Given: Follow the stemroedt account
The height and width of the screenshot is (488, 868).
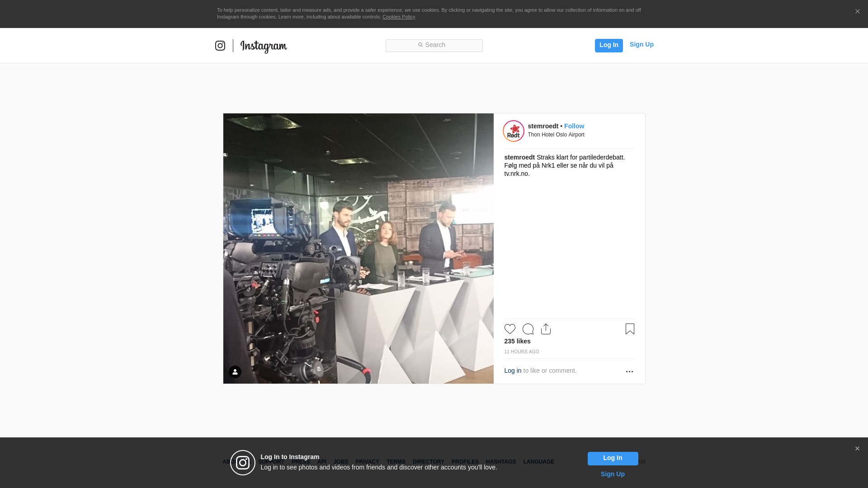Looking at the screenshot, I should point(574,126).
